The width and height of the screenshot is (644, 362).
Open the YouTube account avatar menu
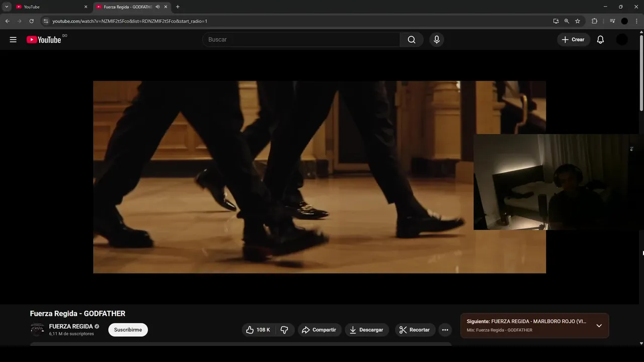pos(622,40)
